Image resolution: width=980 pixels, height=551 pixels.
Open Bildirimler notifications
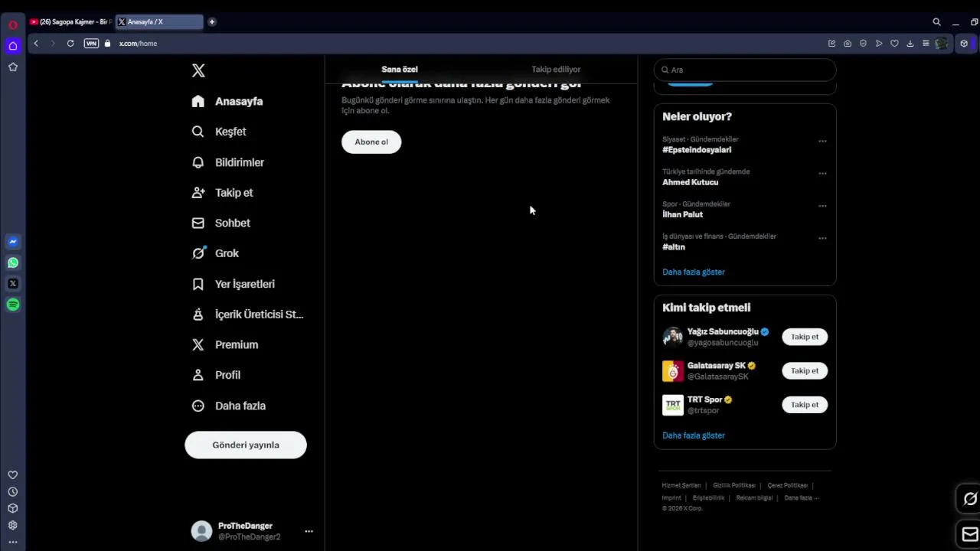pyautogui.click(x=228, y=162)
